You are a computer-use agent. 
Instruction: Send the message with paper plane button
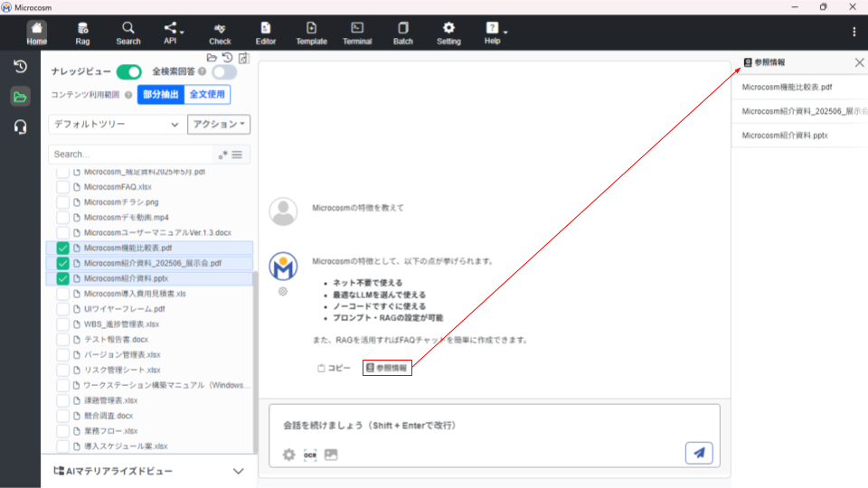point(699,453)
